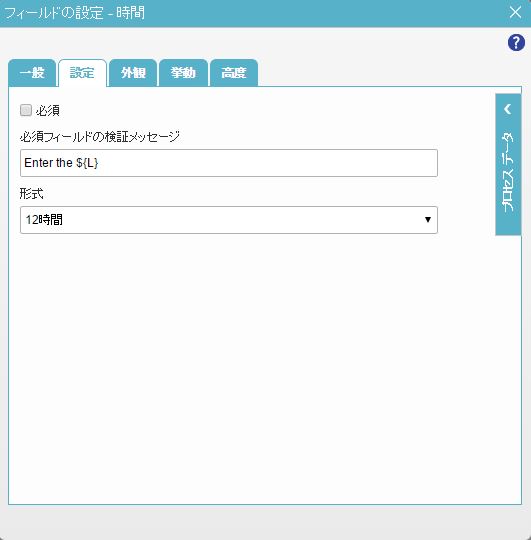
Task: Select the 12時間 value text
Action: point(44,220)
